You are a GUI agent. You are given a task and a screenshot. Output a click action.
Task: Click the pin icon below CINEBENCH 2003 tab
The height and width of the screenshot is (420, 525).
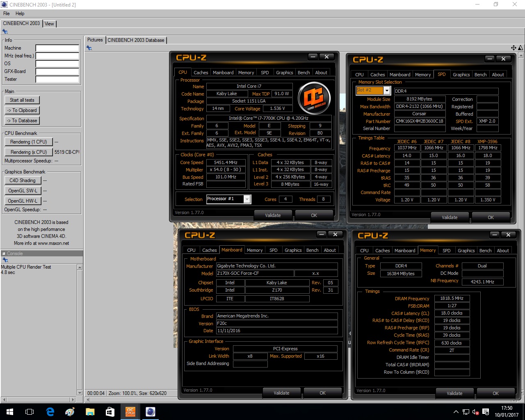(5, 31)
